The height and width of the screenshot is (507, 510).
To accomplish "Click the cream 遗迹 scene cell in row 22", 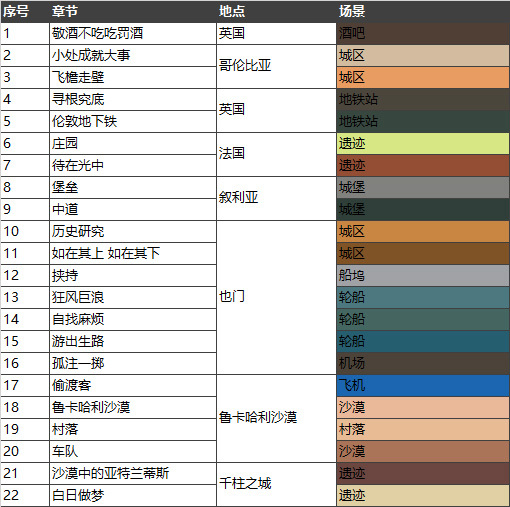I will (x=423, y=495).
